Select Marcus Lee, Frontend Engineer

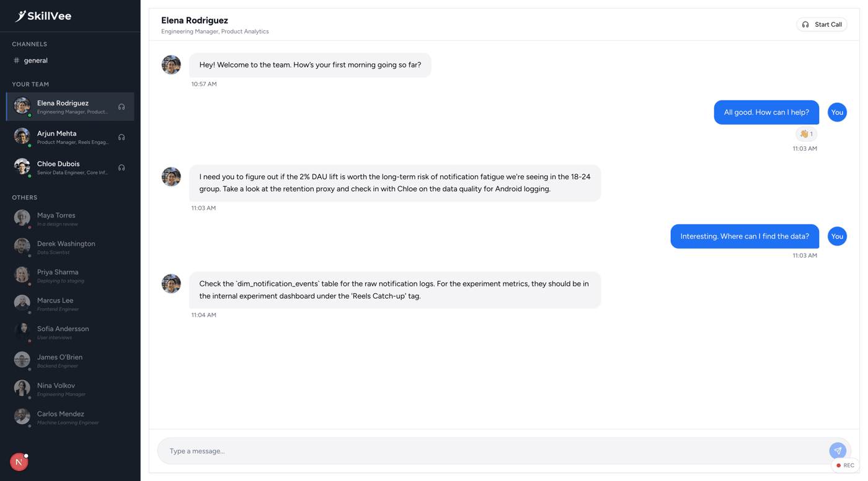tap(70, 304)
